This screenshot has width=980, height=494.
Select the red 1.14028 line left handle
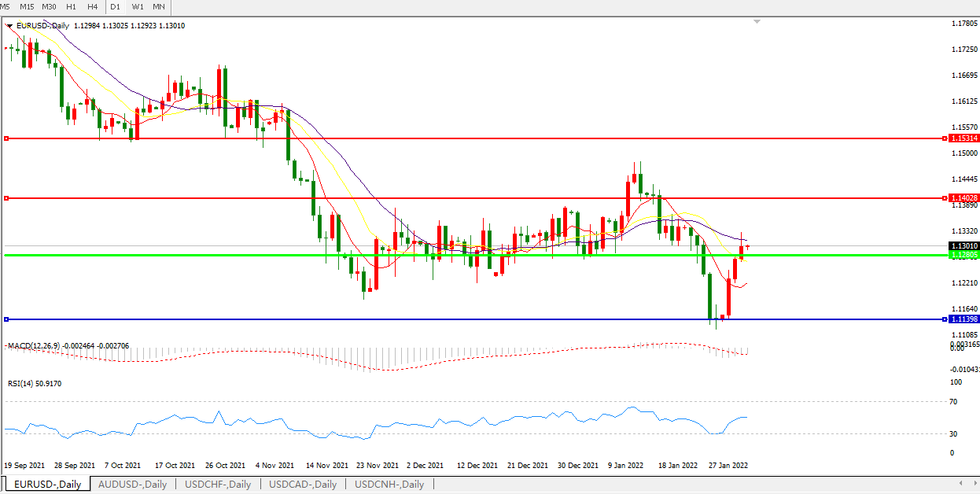point(6,198)
